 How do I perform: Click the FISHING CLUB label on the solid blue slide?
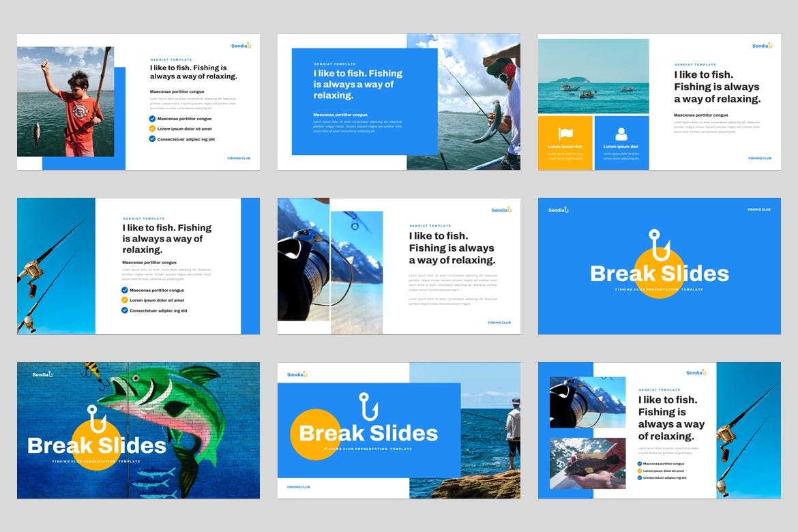click(x=758, y=209)
